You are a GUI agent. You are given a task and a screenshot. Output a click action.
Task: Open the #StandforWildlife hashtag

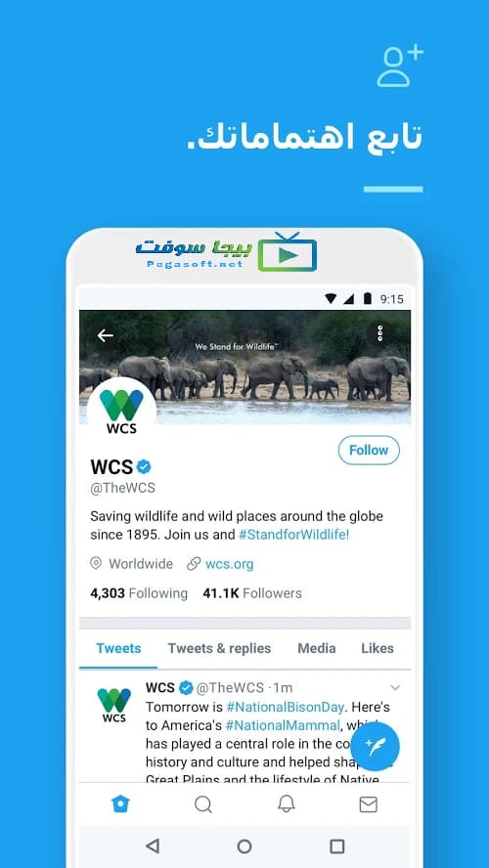tap(293, 535)
